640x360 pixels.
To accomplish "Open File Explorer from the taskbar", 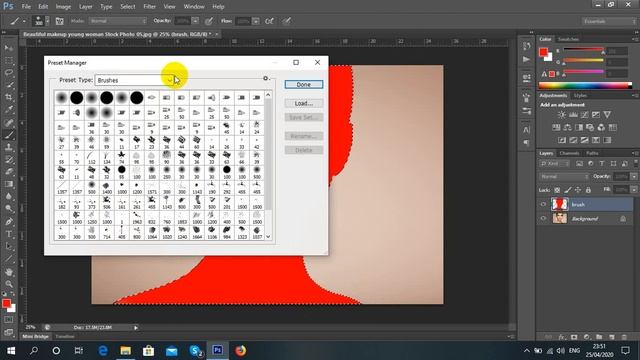I will coord(126,351).
